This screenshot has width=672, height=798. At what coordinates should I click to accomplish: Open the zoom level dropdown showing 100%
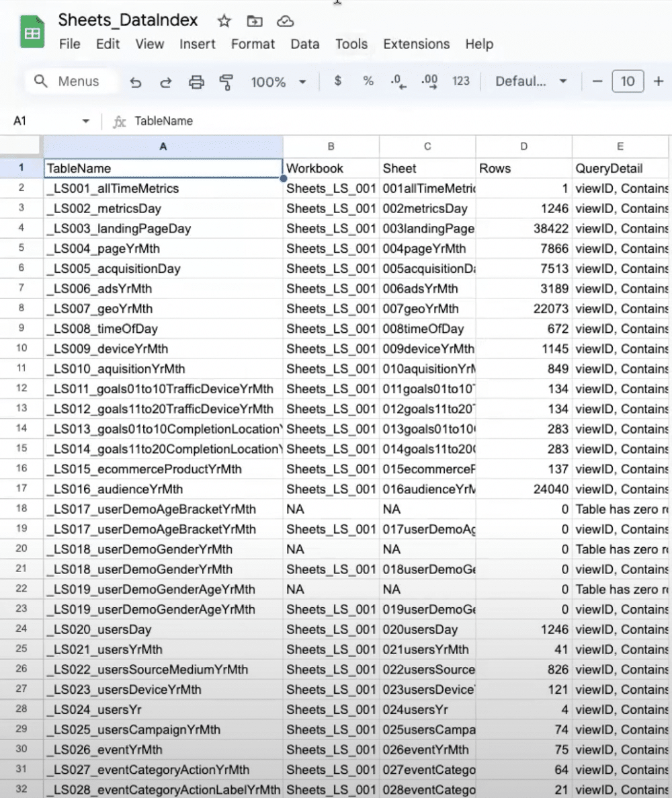click(278, 81)
